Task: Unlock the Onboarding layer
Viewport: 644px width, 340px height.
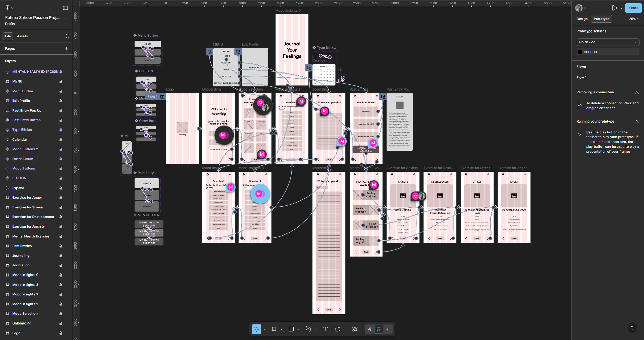Action: tap(61, 323)
